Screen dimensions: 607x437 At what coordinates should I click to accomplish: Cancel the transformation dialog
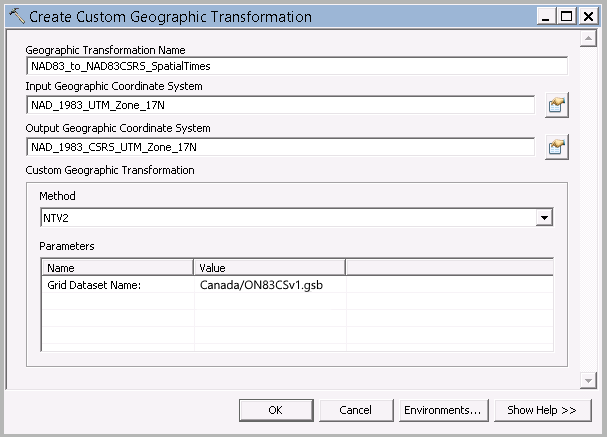355,410
